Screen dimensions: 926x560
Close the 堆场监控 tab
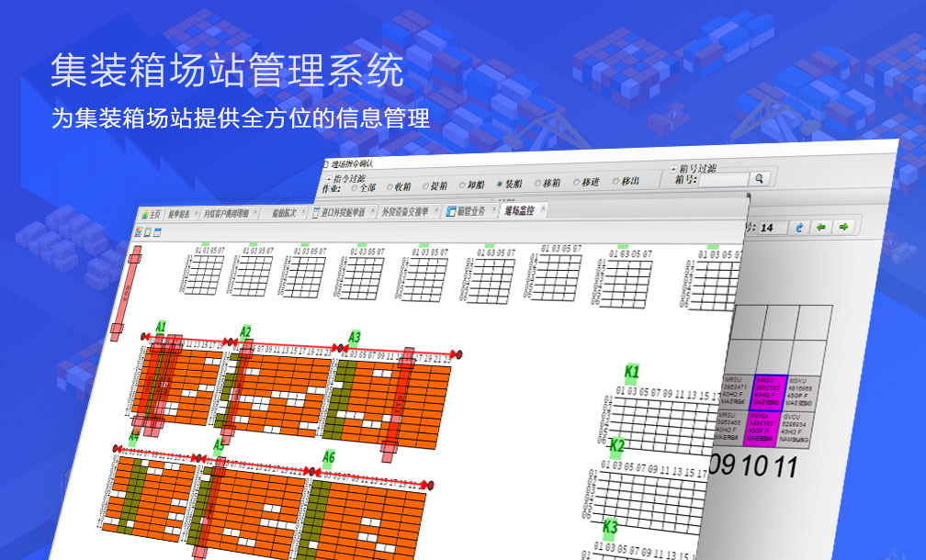pos(542,209)
